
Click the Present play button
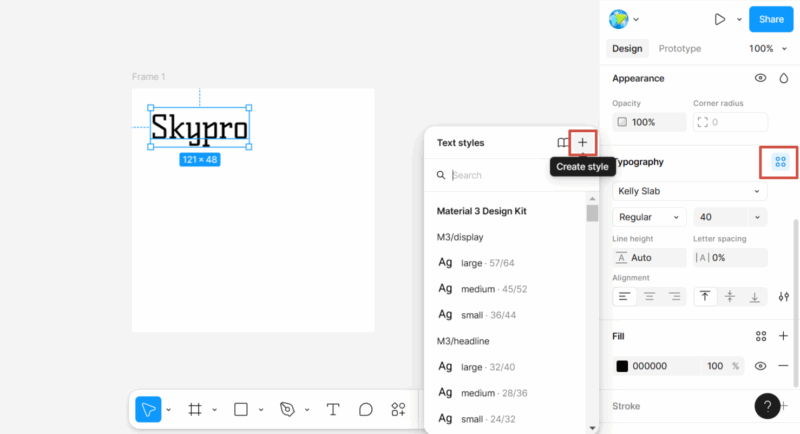coord(719,19)
